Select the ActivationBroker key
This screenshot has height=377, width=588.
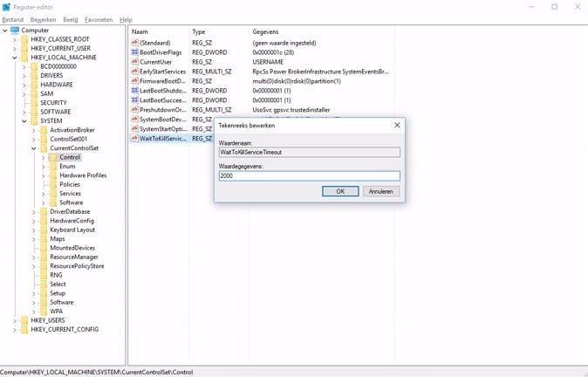[x=72, y=130]
